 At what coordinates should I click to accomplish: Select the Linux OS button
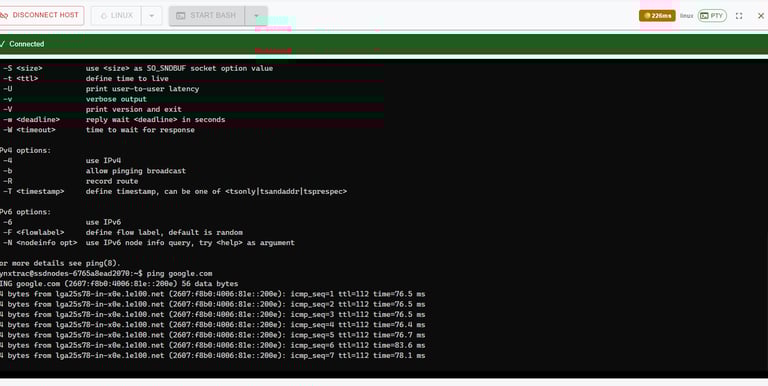point(116,16)
